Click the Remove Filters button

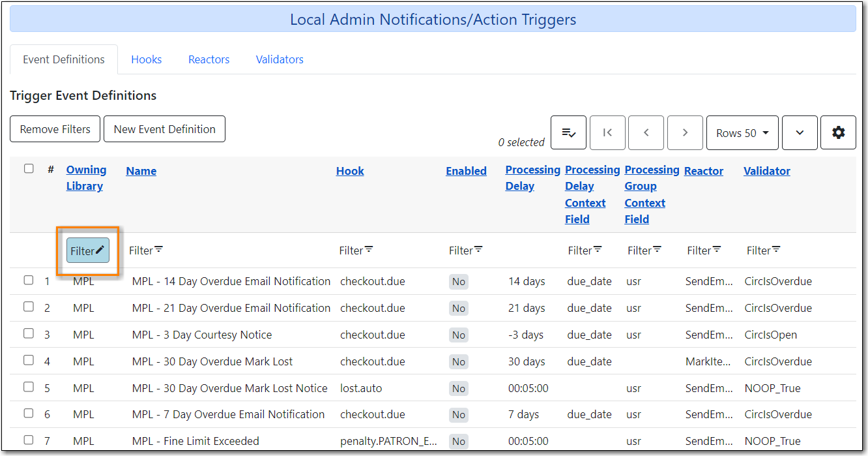point(55,129)
